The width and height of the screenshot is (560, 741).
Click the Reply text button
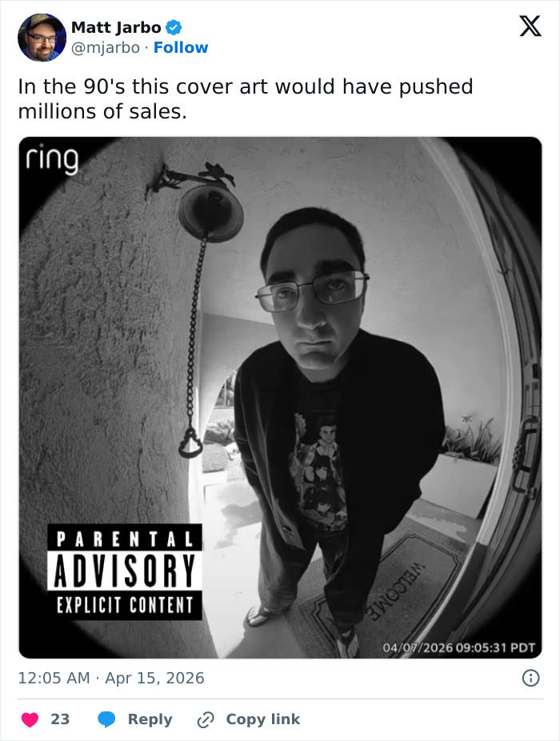[150, 719]
